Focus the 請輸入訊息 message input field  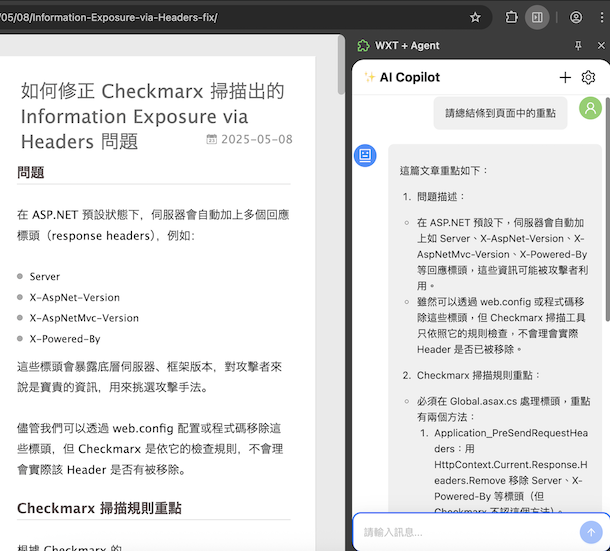pos(467,532)
